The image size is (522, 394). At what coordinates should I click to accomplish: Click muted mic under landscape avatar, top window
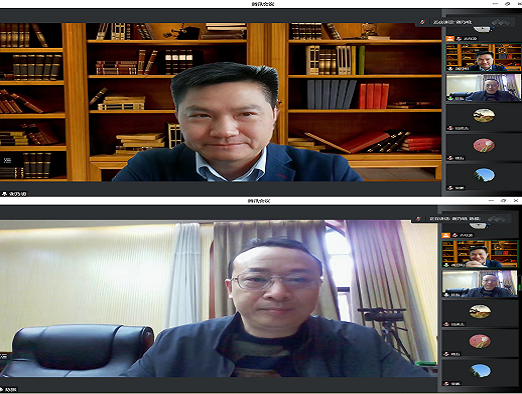(450, 128)
